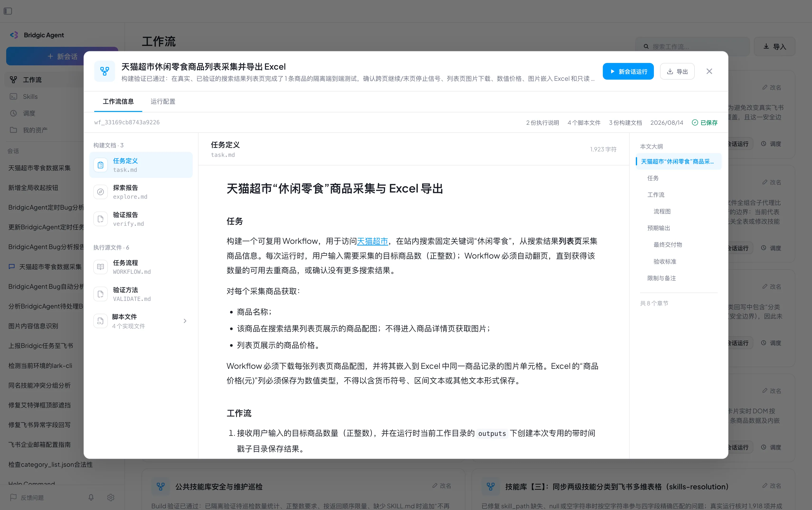
Task: Click workflow icon of 技能库【三】 card
Action: point(491,486)
